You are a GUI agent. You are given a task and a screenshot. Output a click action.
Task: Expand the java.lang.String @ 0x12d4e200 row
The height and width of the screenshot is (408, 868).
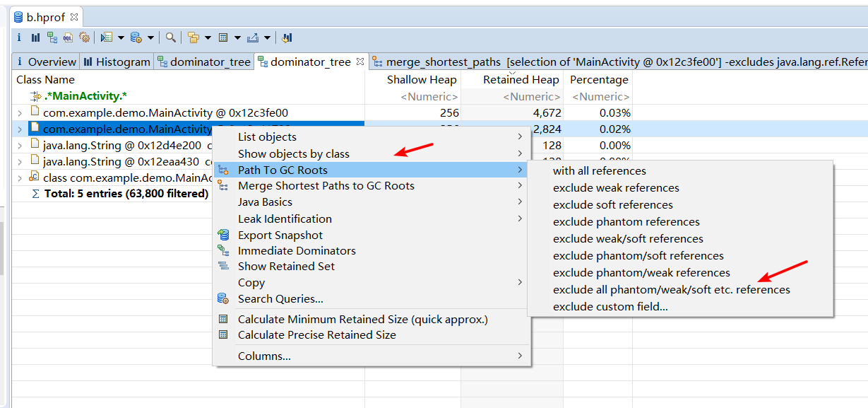click(x=20, y=145)
